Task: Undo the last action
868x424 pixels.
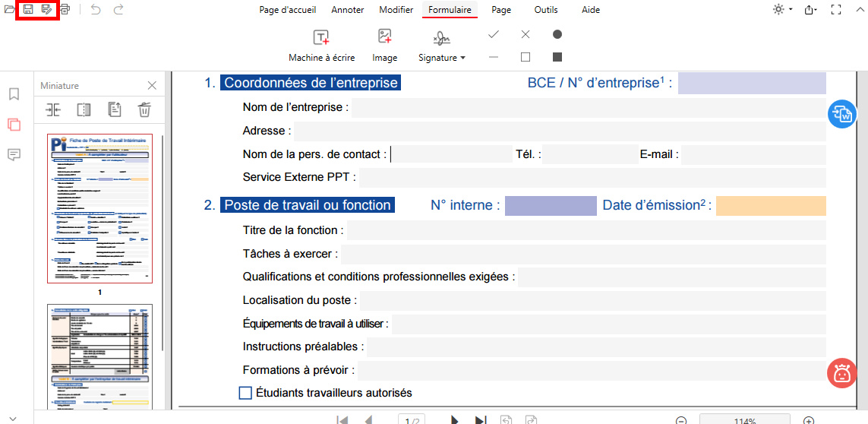Action: (96, 9)
